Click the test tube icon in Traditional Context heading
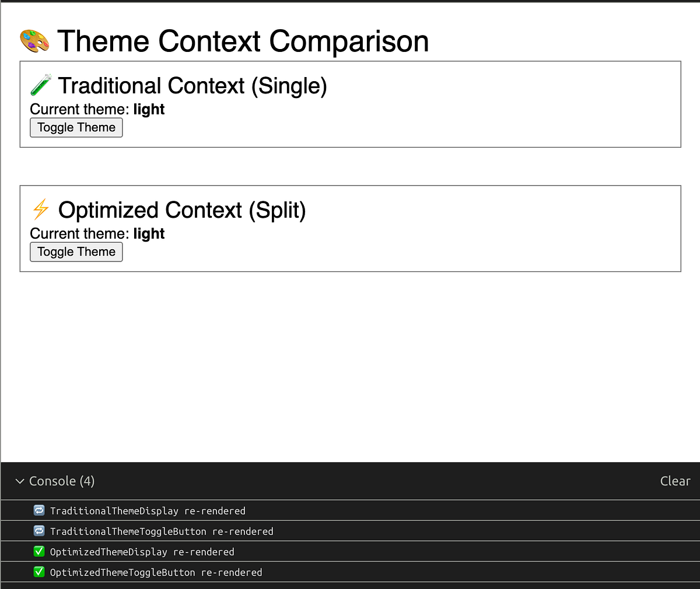700x589 pixels. pyautogui.click(x=41, y=85)
